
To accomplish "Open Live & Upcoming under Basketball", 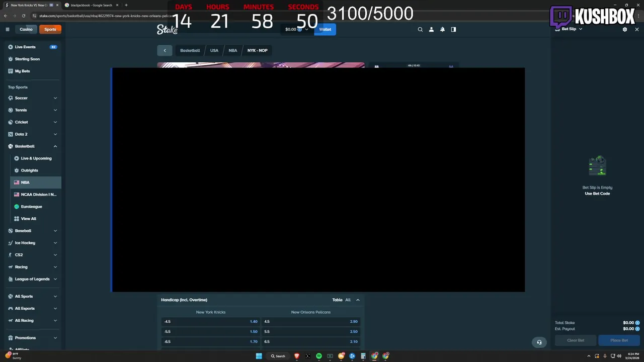I will point(36,158).
